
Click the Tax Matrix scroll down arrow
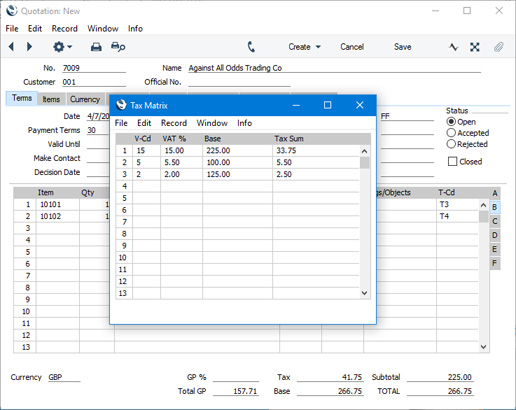click(x=364, y=293)
